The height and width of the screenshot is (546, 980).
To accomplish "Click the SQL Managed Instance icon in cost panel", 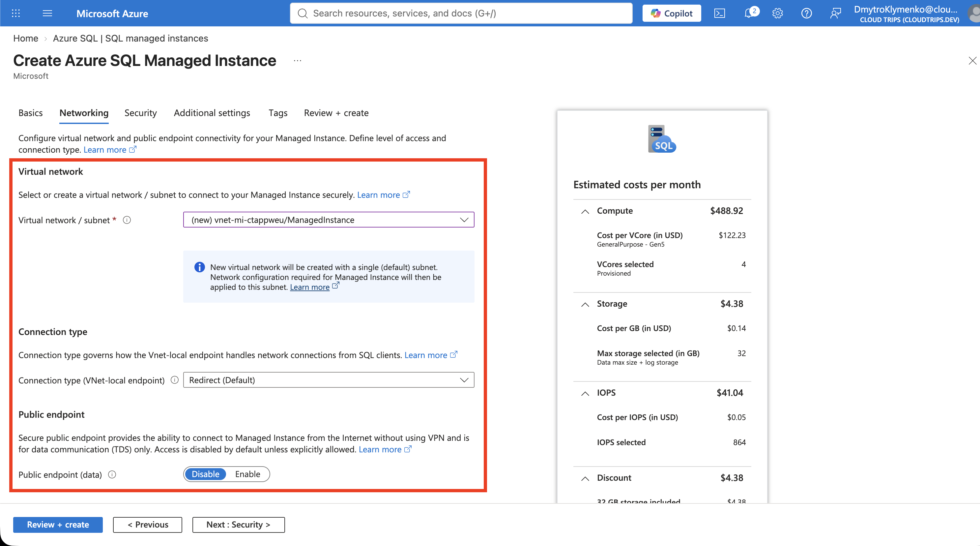I will click(662, 138).
